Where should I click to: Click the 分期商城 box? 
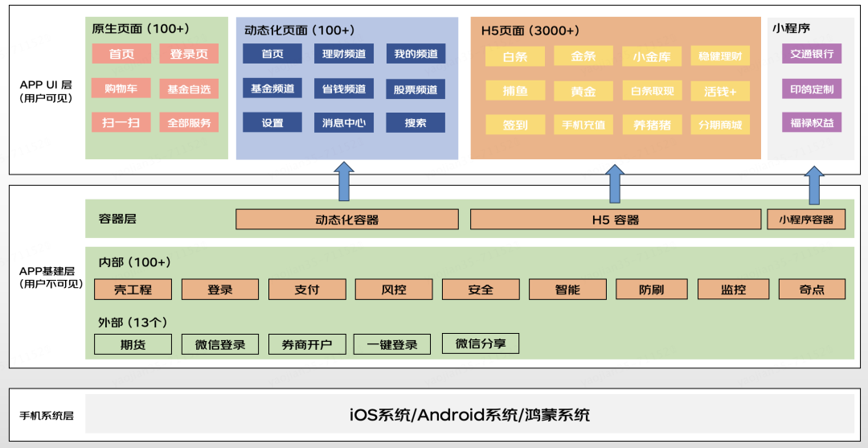click(x=720, y=125)
